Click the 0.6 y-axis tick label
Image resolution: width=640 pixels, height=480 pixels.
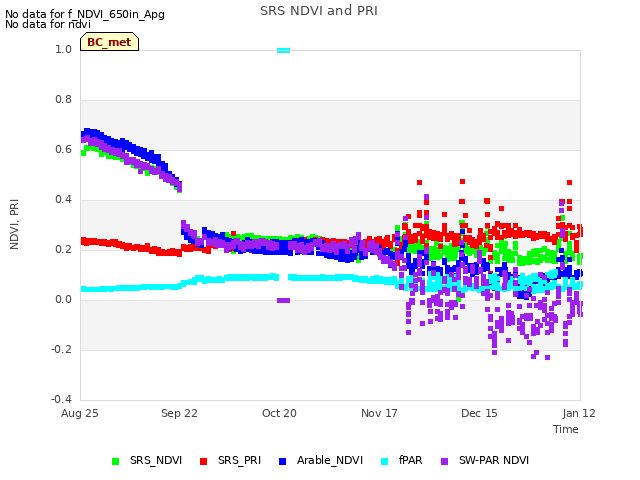63,149
